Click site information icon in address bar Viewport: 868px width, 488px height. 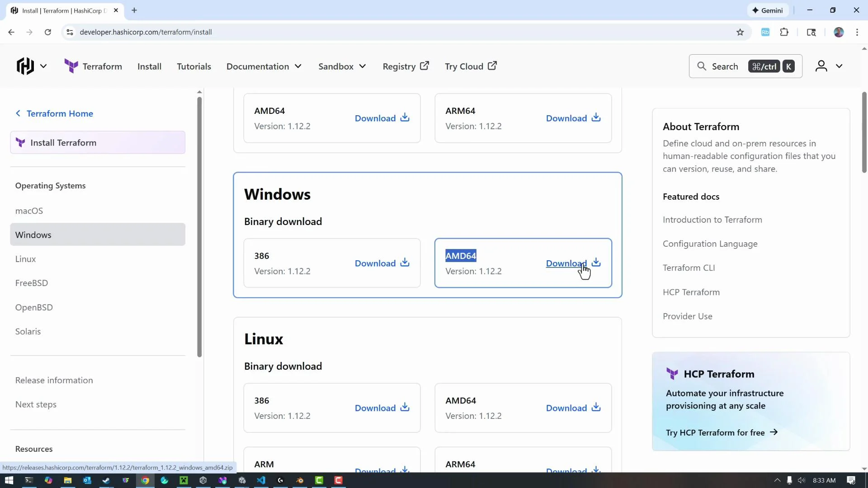click(x=70, y=32)
